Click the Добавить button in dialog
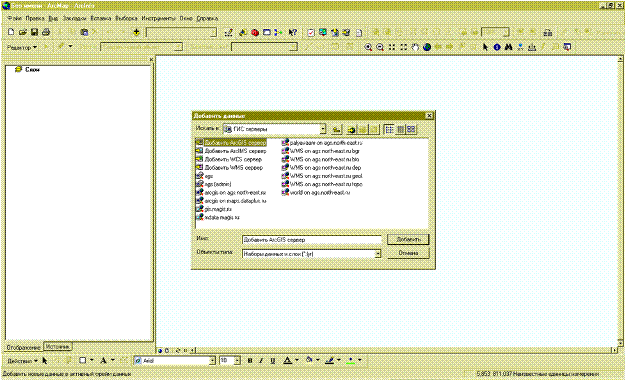Image resolution: width=626 pixels, height=381 pixels. tap(408, 239)
